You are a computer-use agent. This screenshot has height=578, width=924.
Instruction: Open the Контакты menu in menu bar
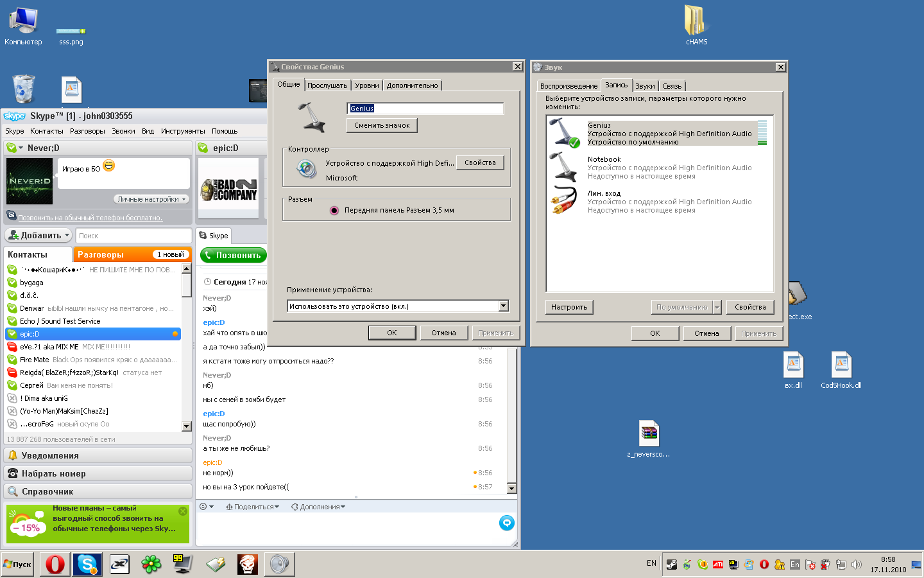[47, 131]
